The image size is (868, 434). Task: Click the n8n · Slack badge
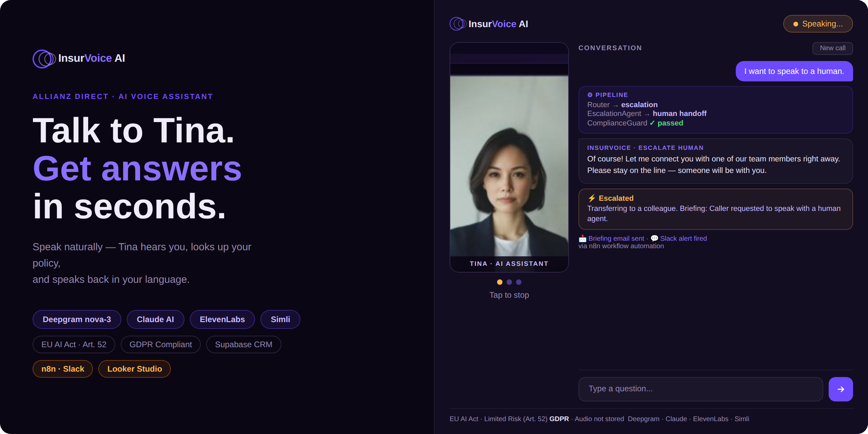click(x=63, y=369)
